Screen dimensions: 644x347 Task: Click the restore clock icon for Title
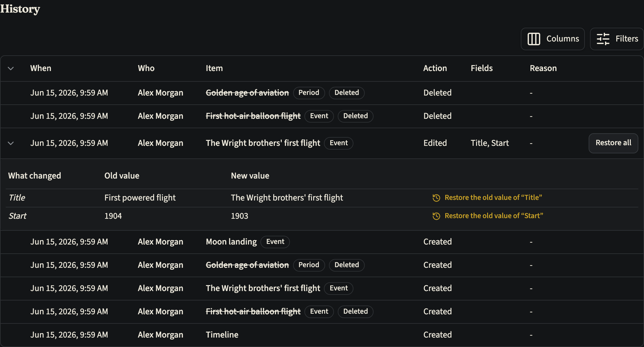[x=436, y=198]
